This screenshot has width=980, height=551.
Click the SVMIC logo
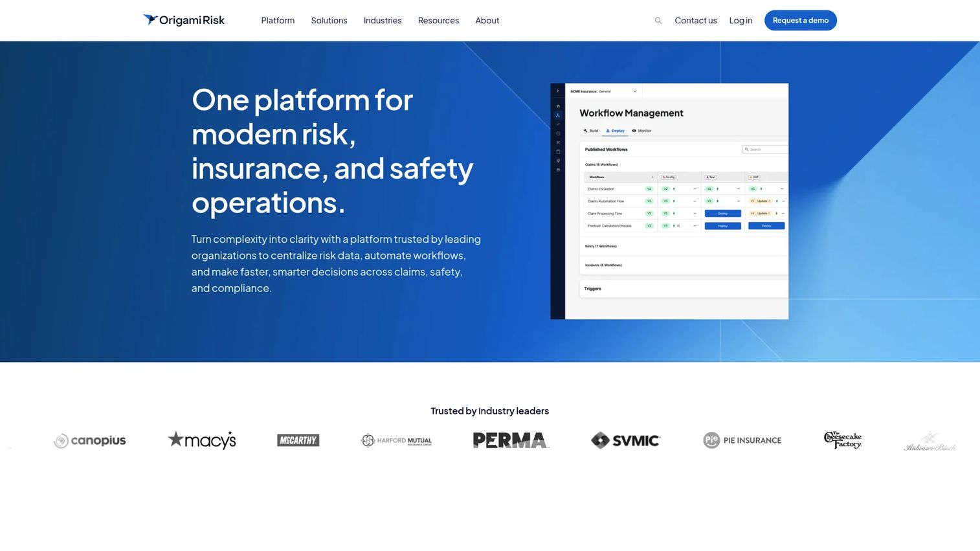(625, 440)
